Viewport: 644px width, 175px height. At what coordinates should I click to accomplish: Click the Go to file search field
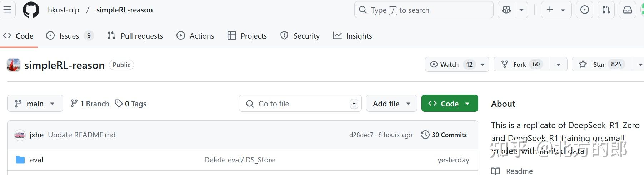click(x=300, y=104)
